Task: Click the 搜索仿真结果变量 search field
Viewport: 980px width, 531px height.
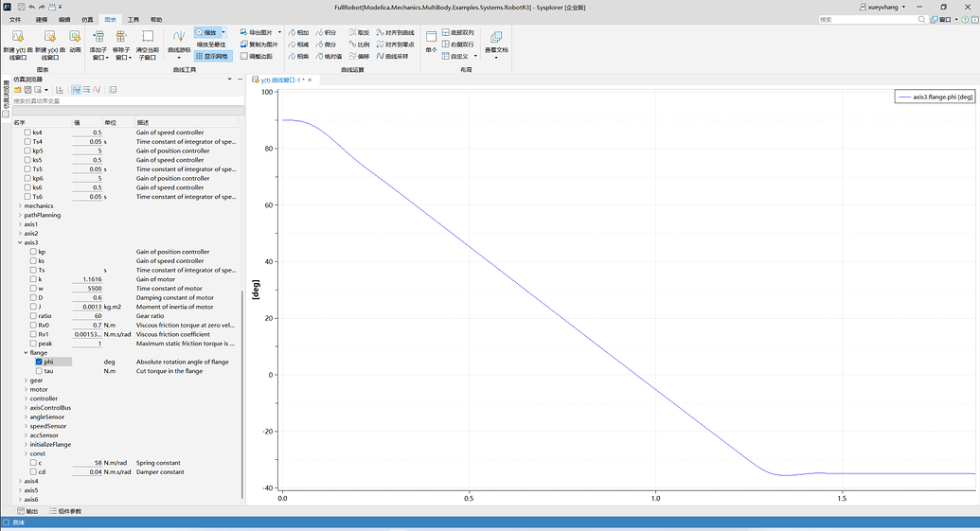Action: [128, 100]
